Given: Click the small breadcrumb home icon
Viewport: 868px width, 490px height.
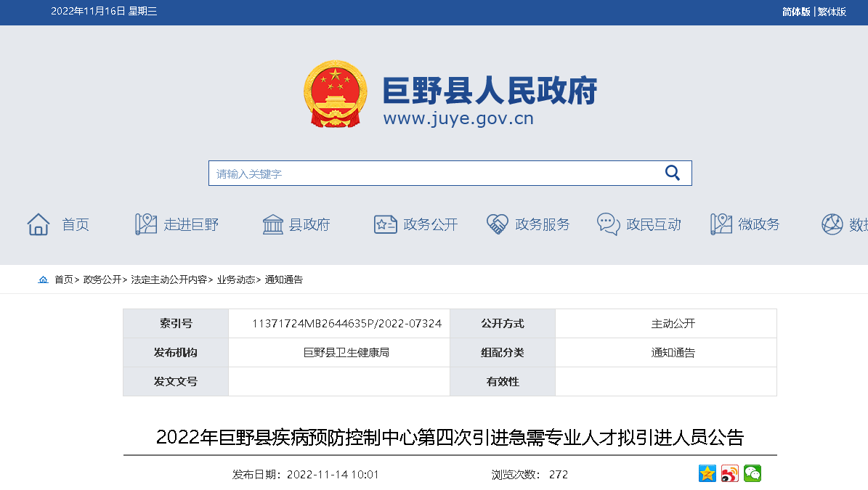Looking at the screenshot, I should 43,279.
